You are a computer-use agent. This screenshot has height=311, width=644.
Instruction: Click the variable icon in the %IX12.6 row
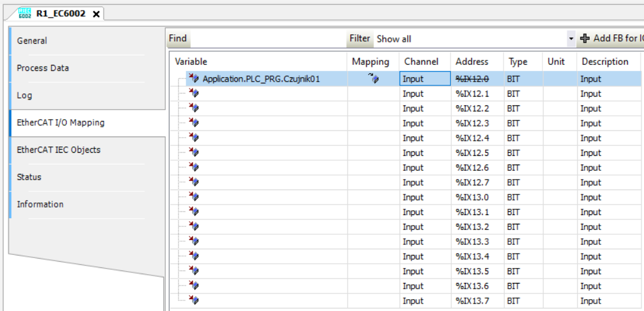click(193, 168)
